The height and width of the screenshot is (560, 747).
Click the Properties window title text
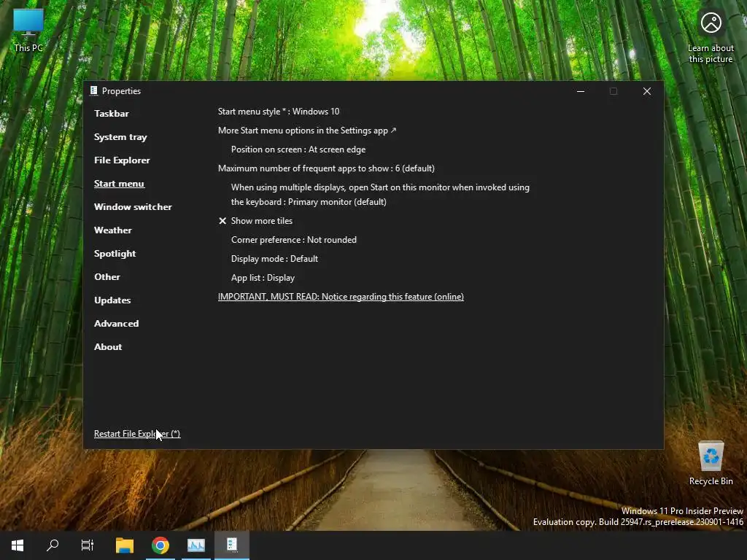(122, 91)
